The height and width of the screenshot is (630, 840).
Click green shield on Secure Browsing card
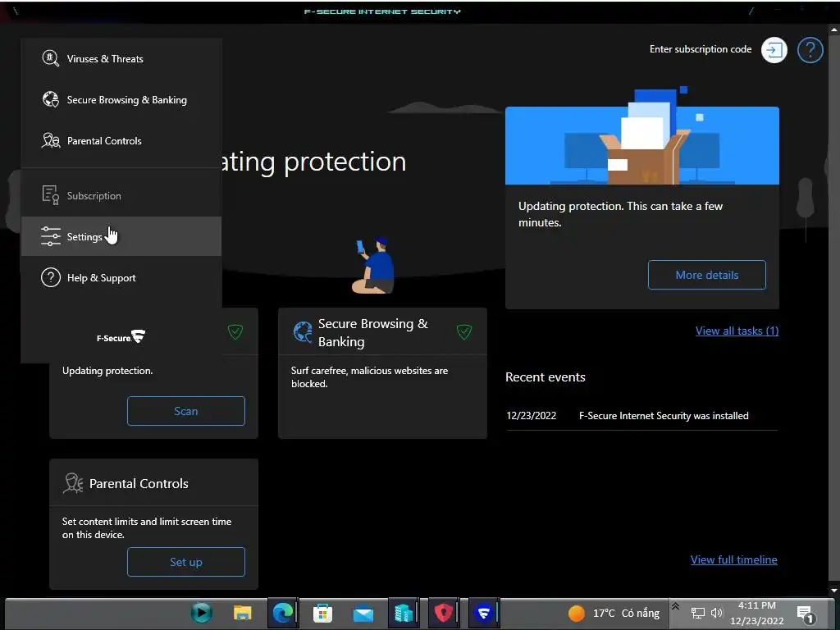pos(464,331)
